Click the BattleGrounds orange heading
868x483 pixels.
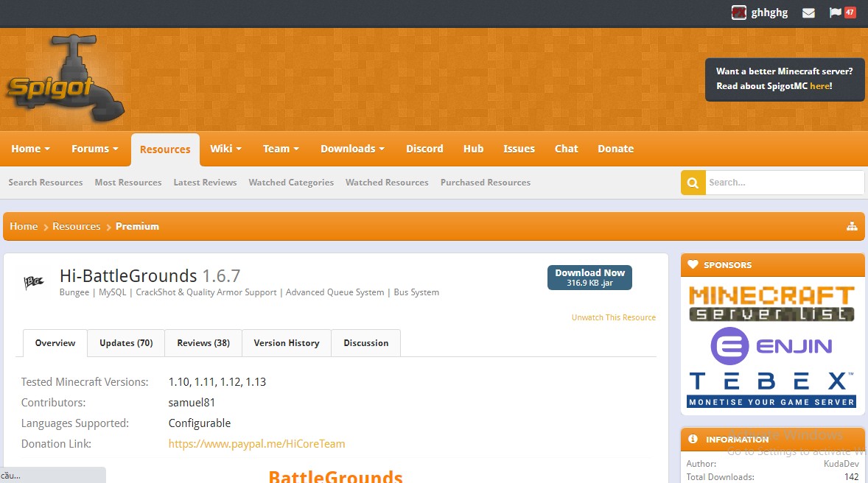[x=335, y=476]
